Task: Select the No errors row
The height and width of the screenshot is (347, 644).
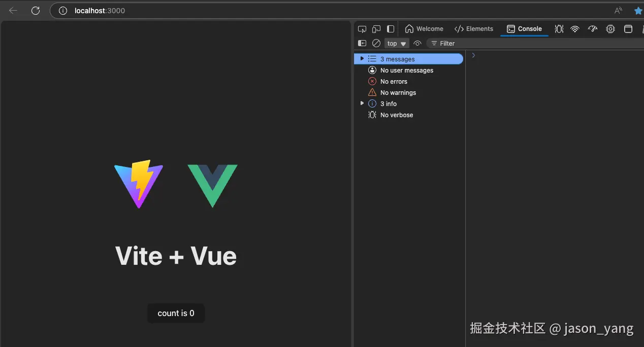Action: coord(409,81)
